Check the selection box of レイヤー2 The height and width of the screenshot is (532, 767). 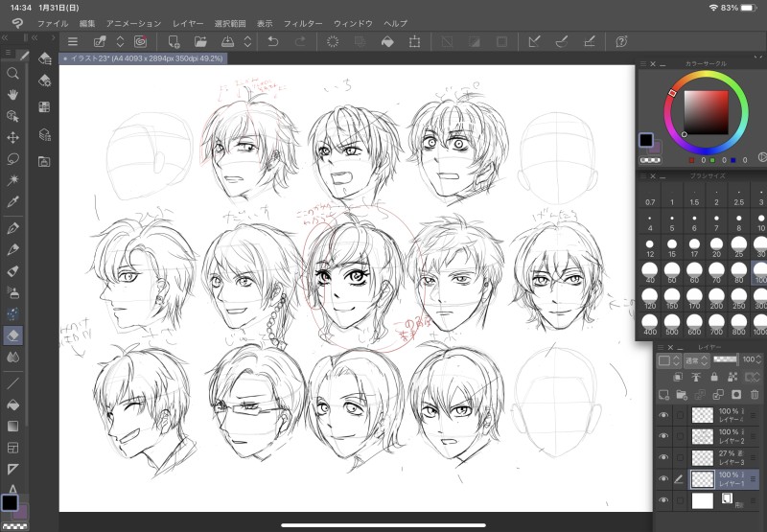pyautogui.click(x=680, y=436)
